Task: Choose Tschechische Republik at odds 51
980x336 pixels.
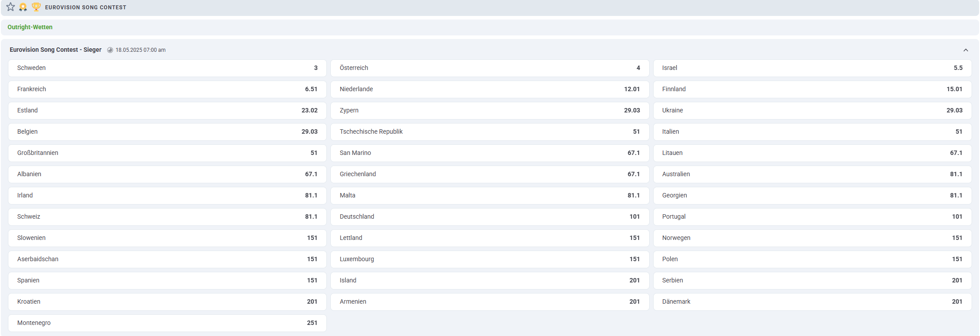Action: (x=490, y=132)
